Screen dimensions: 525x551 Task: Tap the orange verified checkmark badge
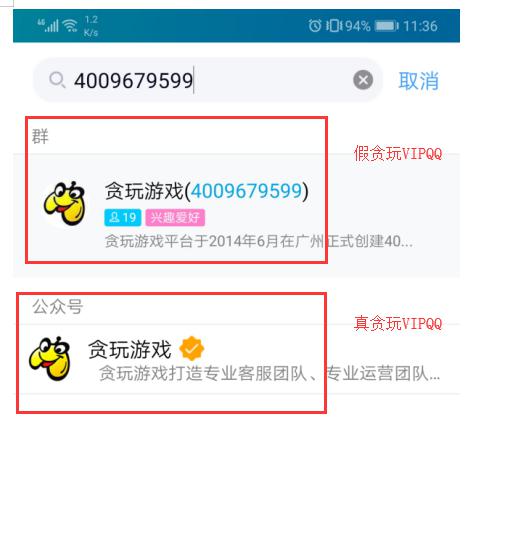click(192, 349)
